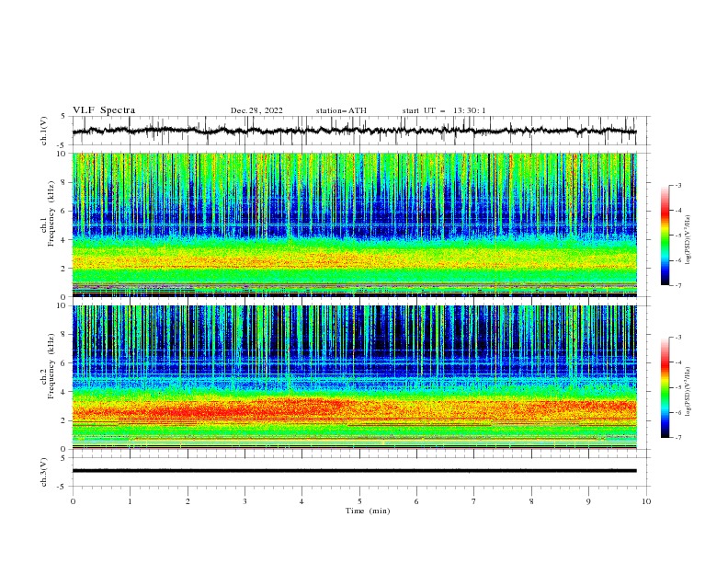Click the ch.2 spectrogram color scale bar

pos(665,387)
